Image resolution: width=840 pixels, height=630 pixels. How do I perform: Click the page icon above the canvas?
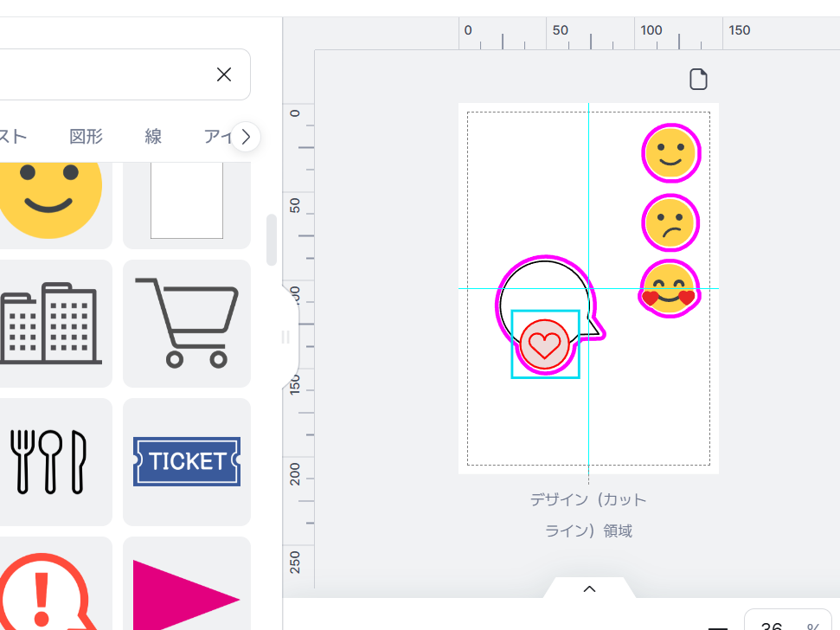point(698,80)
